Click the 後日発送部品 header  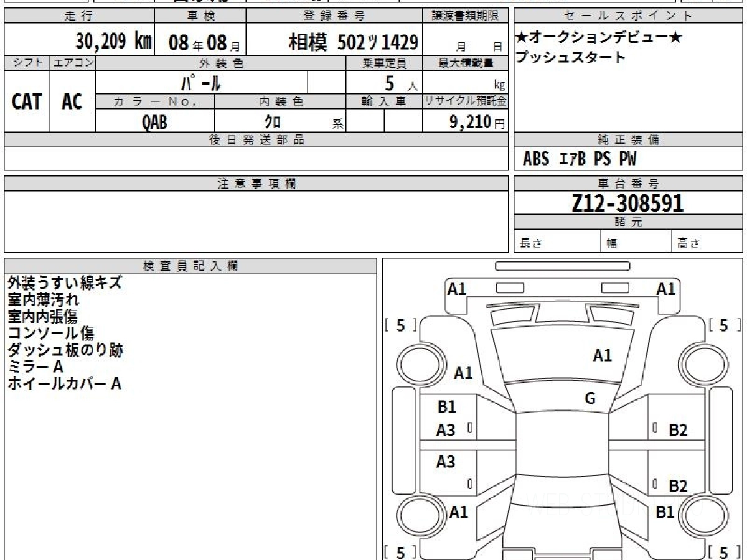256,140
